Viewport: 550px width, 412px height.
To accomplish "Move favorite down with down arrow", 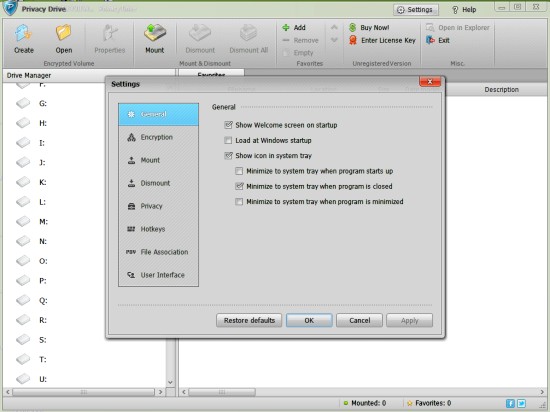I will pyautogui.click(x=334, y=40).
